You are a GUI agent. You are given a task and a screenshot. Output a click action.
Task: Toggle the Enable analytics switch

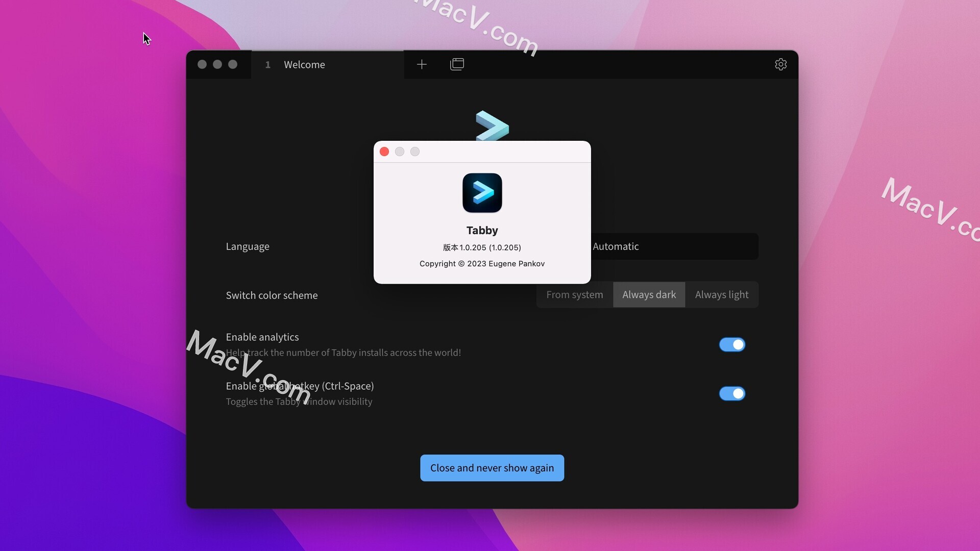pyautogui.click(x=732, y=345)
